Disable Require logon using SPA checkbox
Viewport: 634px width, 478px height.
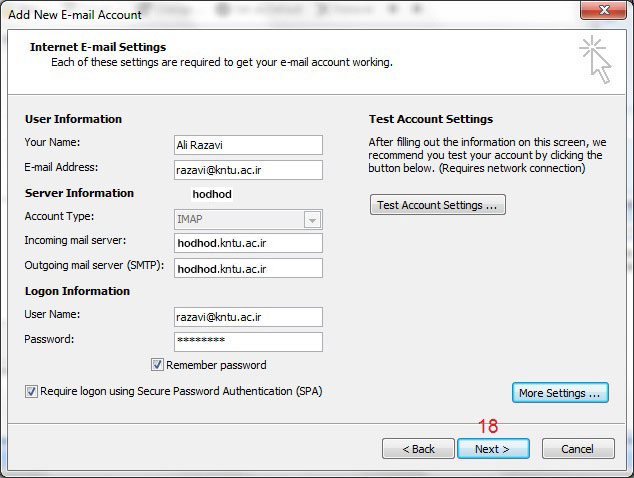[x=31, y=391]
